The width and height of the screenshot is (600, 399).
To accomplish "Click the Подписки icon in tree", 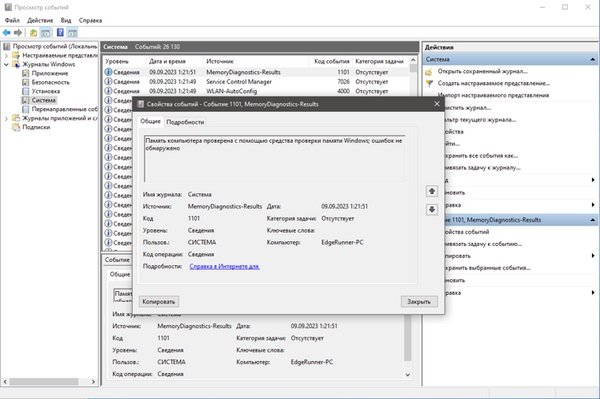I will [x=16, y=127].
